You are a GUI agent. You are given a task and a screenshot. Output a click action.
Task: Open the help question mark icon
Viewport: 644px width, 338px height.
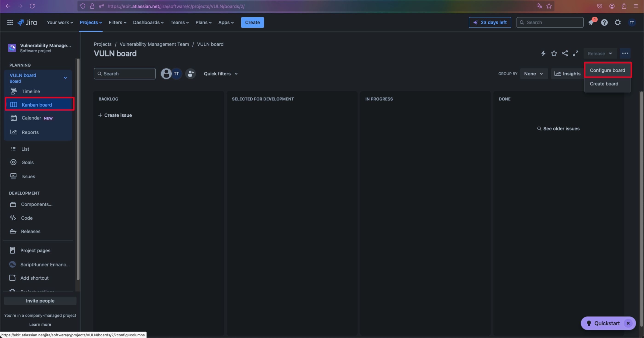pyautogui.click(x=604, y=23)
